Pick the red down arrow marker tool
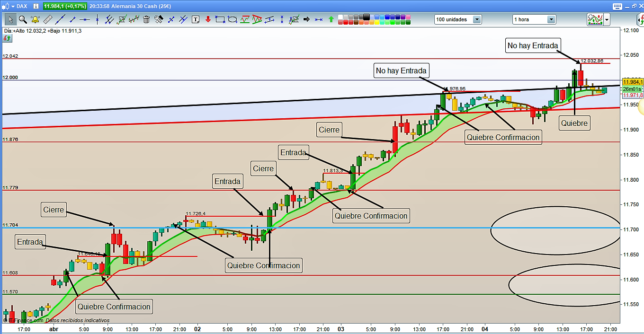Screen dimensions: 644x334 [x=208, y=19]
